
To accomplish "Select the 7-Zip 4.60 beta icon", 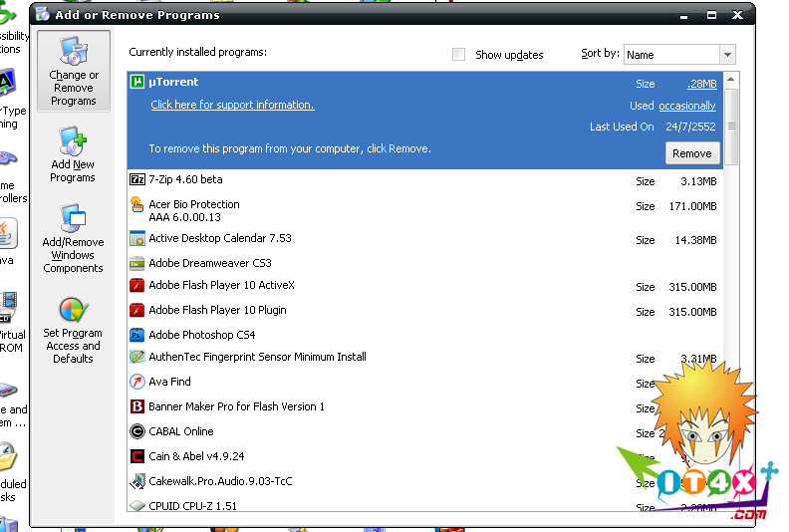I will tap(138, 180).
